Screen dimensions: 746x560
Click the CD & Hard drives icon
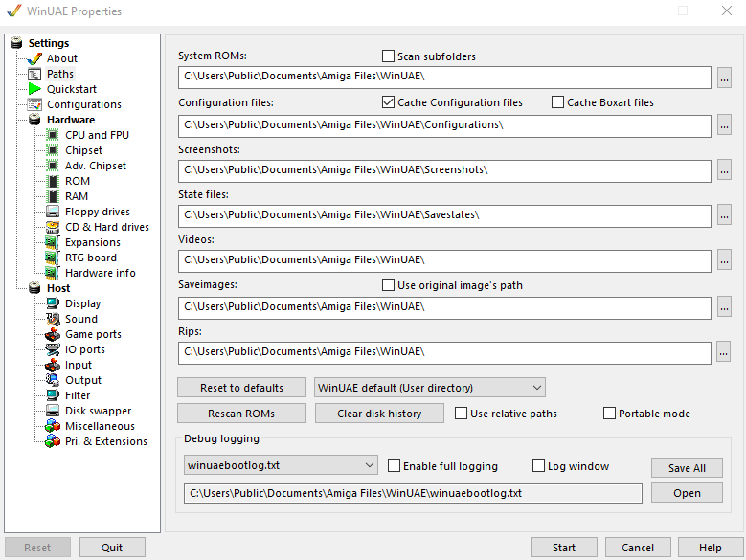coord(53,227)
